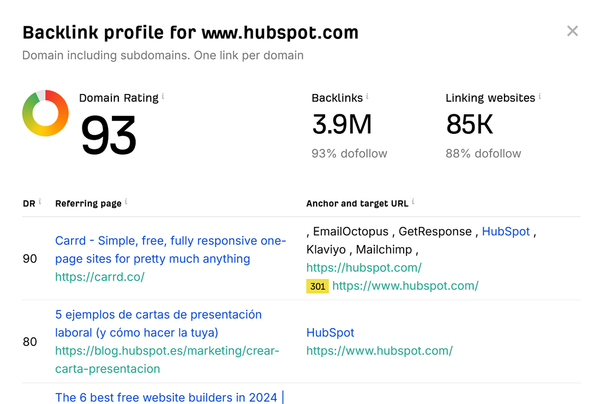Click the Domain Rating value 93
This screenshot has width=600, height=404.
pos(108,135)
